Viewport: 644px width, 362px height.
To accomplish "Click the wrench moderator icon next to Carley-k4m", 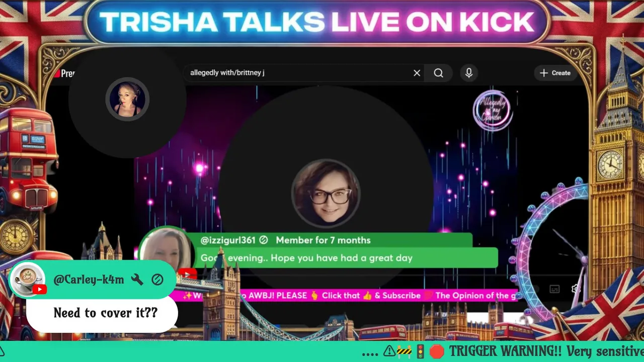I will (137, 280).
